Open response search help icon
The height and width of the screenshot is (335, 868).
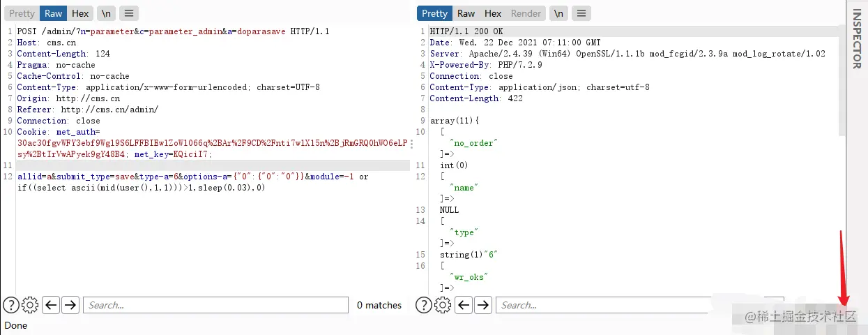(x=424, y=305)
